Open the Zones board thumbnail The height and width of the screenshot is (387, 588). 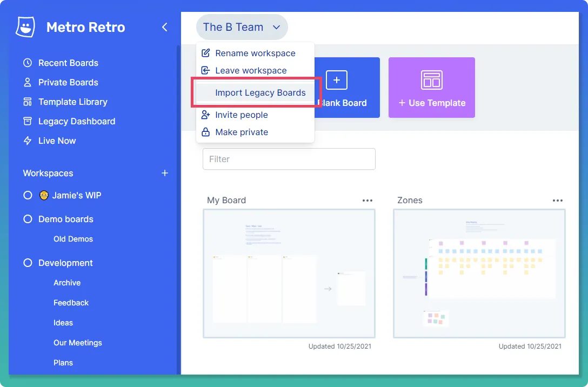479,273
